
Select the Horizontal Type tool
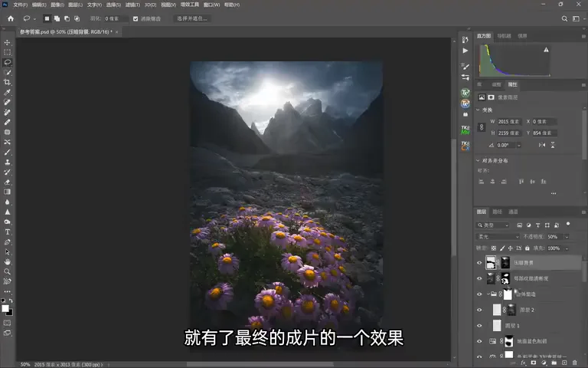tap(7, 232)
